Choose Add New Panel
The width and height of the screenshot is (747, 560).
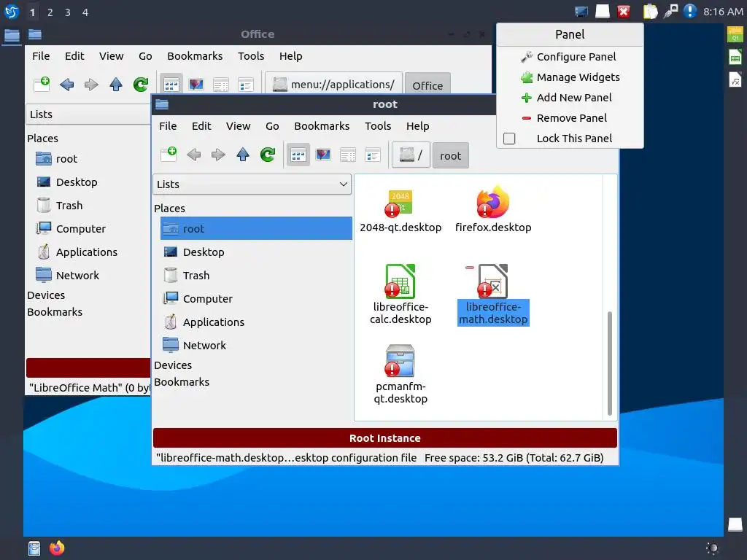[570, 98]
